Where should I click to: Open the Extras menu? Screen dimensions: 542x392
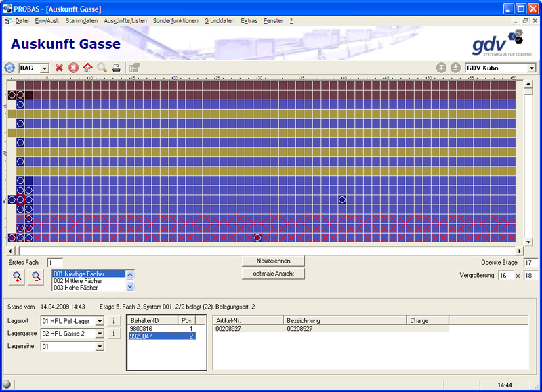point(249,21)
